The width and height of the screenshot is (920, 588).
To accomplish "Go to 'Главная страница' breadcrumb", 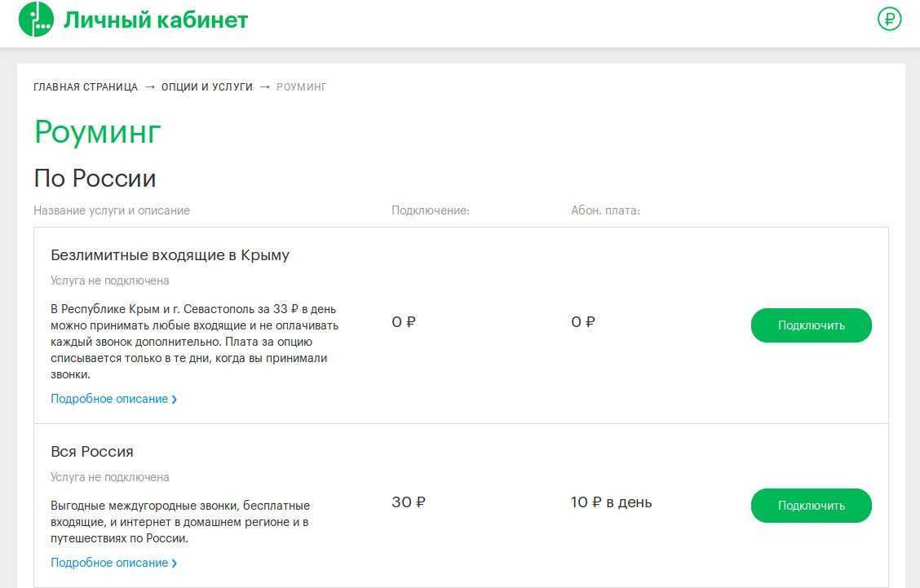I will click(x=86, y=86).
